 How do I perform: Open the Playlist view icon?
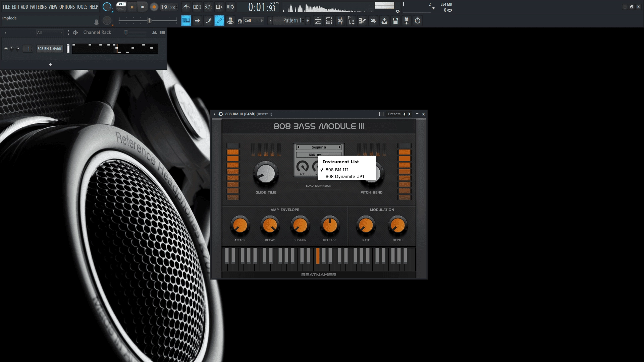tap(318, 21)
